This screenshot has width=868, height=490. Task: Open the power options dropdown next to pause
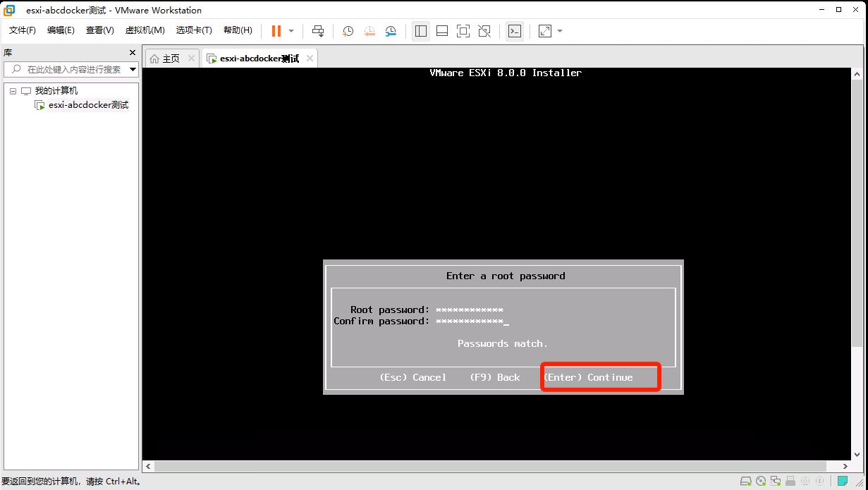(291, 31)
